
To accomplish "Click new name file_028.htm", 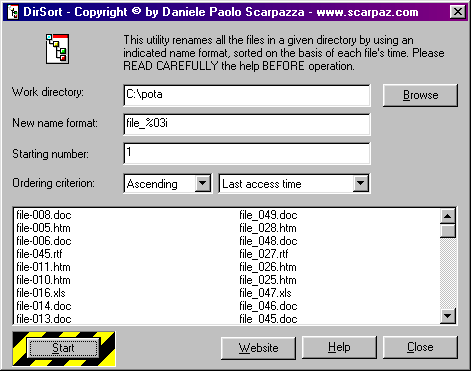I will (x=268, y=228).
